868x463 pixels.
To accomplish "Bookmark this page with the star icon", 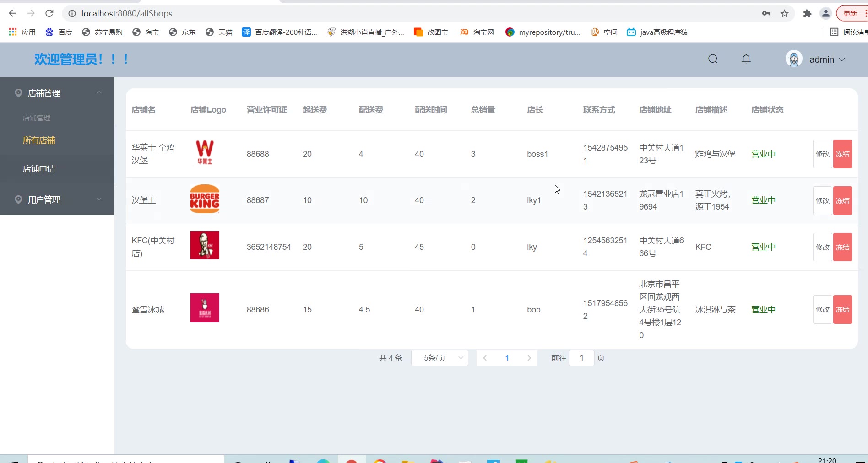I will pyautogui.click(x=785, y=14).
